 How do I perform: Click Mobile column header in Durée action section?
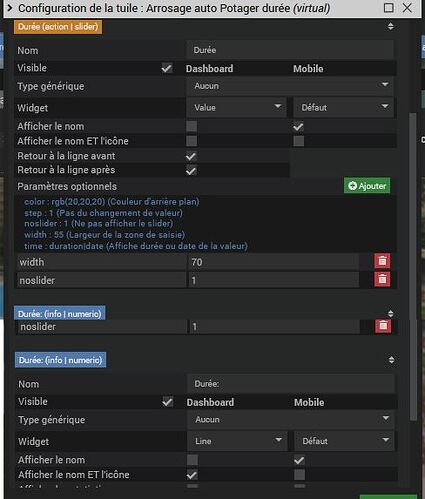(x=308, y=69)
